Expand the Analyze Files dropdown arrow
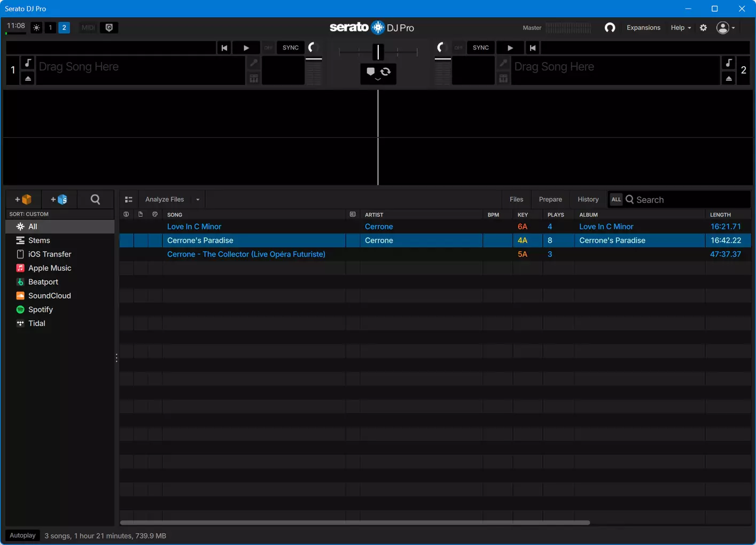 (198, 199)
